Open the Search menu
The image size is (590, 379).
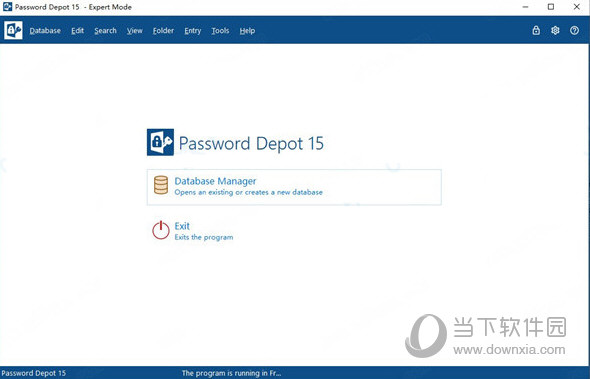[x=105, y=31]
